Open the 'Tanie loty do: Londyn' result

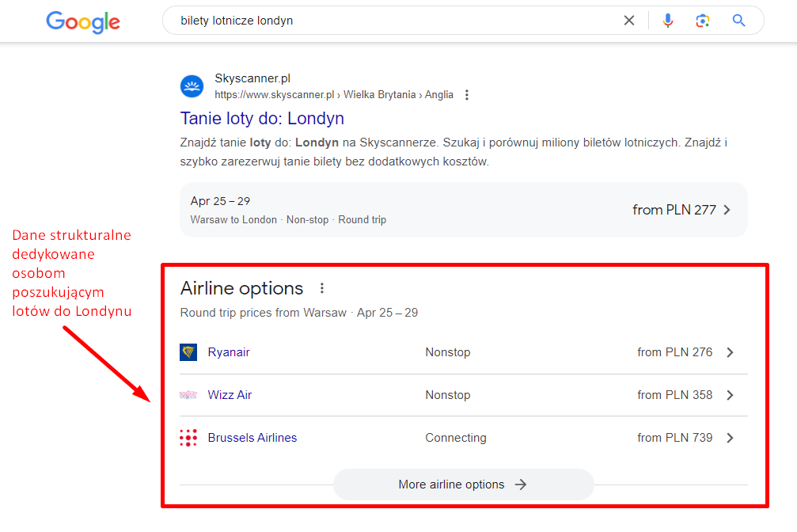[x=262, y=119]
